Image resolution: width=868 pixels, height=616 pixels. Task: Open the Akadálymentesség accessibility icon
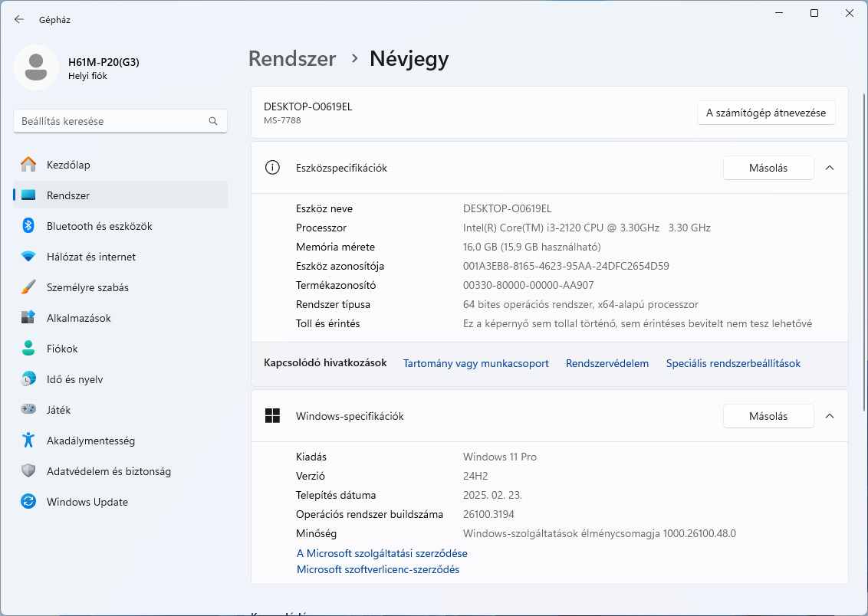pyautogui.click(x=28, y=441)
